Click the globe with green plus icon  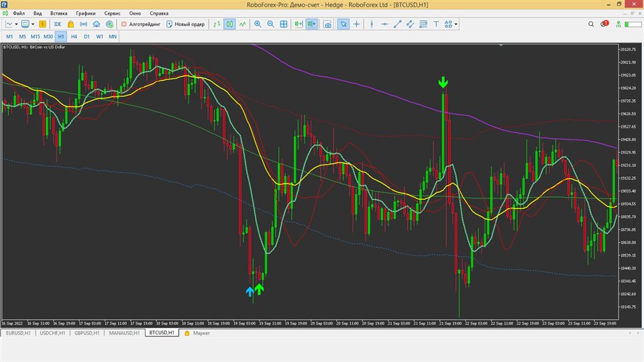point(109,24)
